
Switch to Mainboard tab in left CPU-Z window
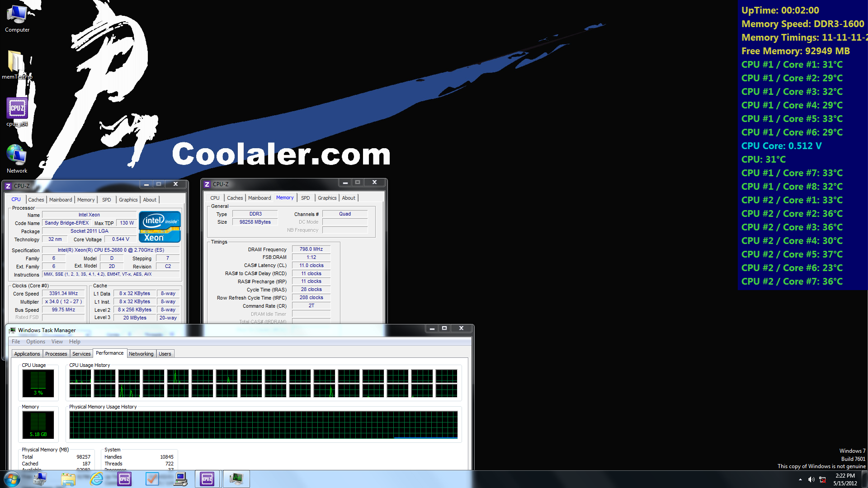tap(61, 200)
